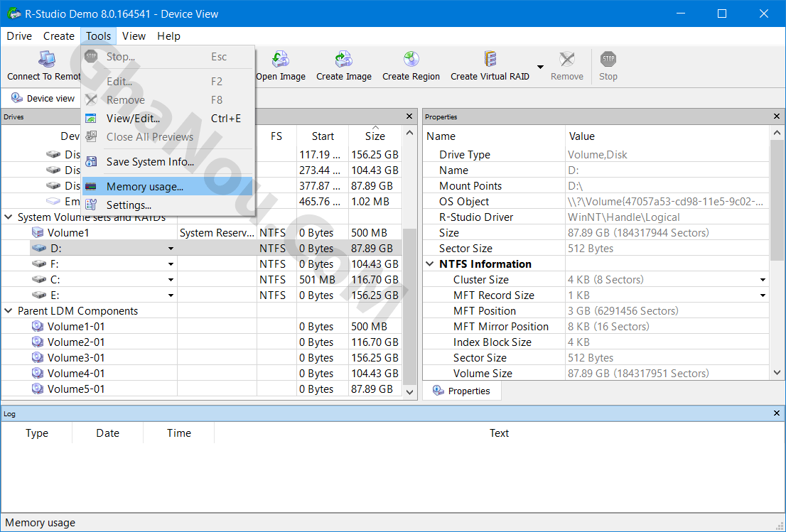This screenshot has height=532, width=786.
Task: Click the Create Virtual RAID icon
Action: point(490,59)
